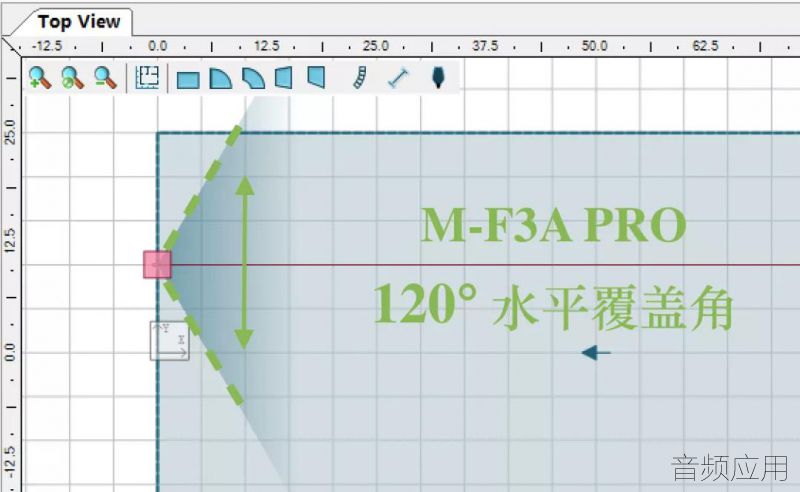This screenshot has width=800, height=492.
Task: Select the Zoom In magnifier tool
Action: click(x=40, y=78)
